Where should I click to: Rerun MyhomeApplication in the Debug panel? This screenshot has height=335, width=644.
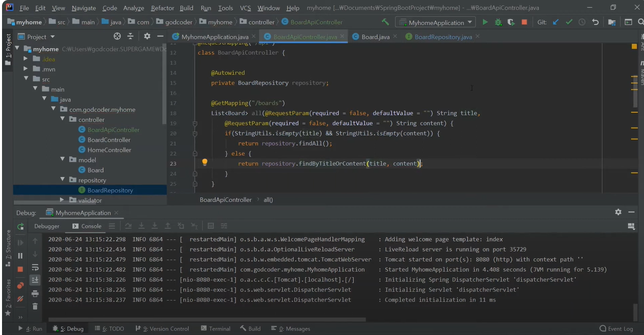pos(20,227)
